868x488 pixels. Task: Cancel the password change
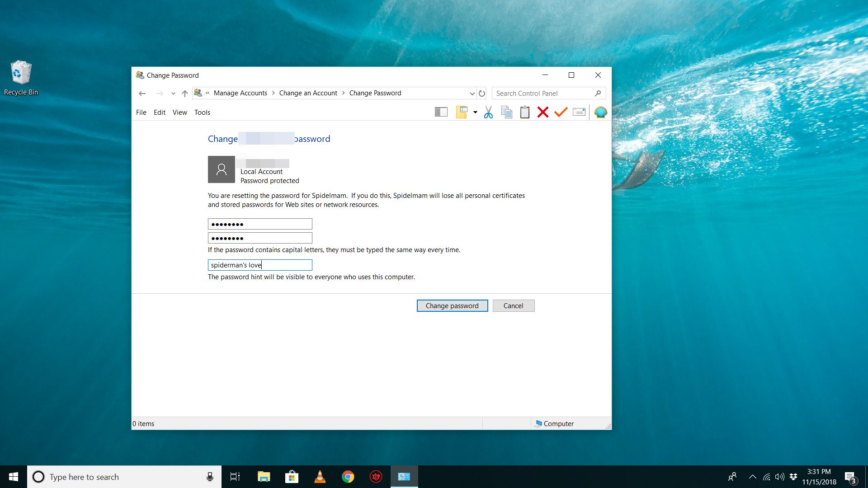point(513,305)
